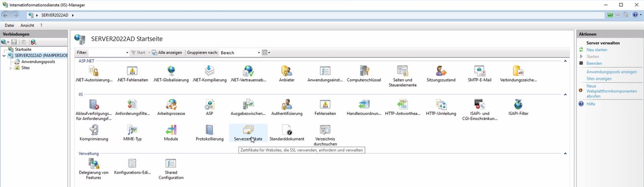Open the Ansicht menu
Viewport: 644px width, 187px height.
27,25
